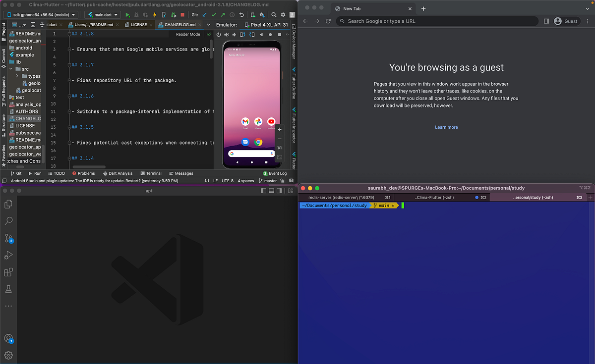Trigger Flutter hot reload with lightning icon
Screen dimensions: 595x364
(x=155, y=15)
